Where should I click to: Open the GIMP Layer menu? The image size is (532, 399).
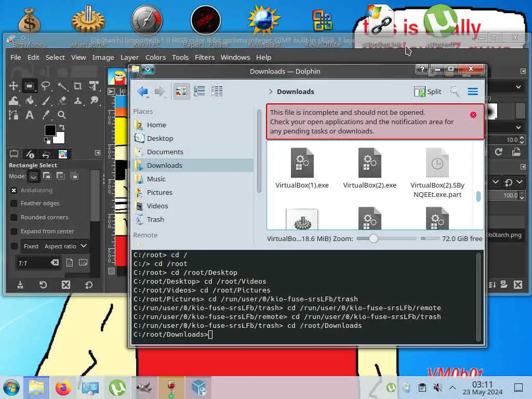click(x=129, y=57)
